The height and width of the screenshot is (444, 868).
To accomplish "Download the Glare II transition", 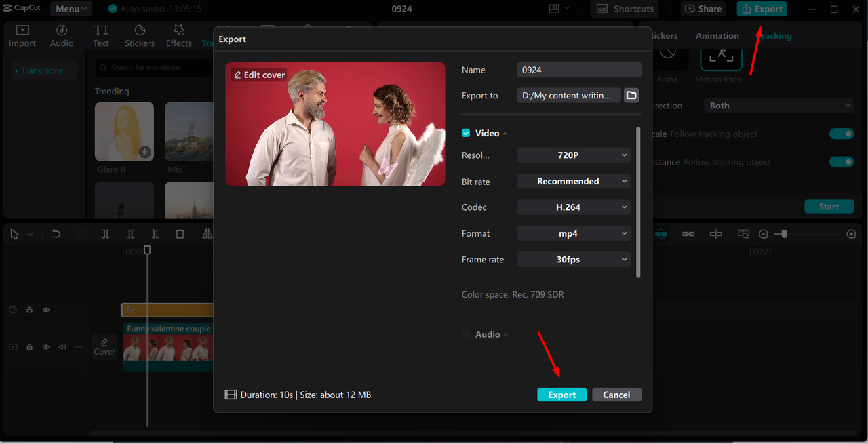I will [x=144, y=152].
